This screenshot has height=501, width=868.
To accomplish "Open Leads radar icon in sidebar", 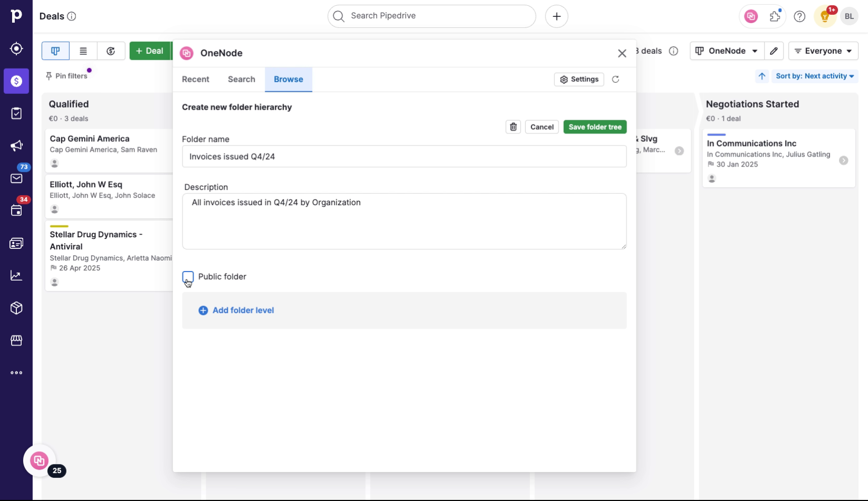I will [16, 49].
